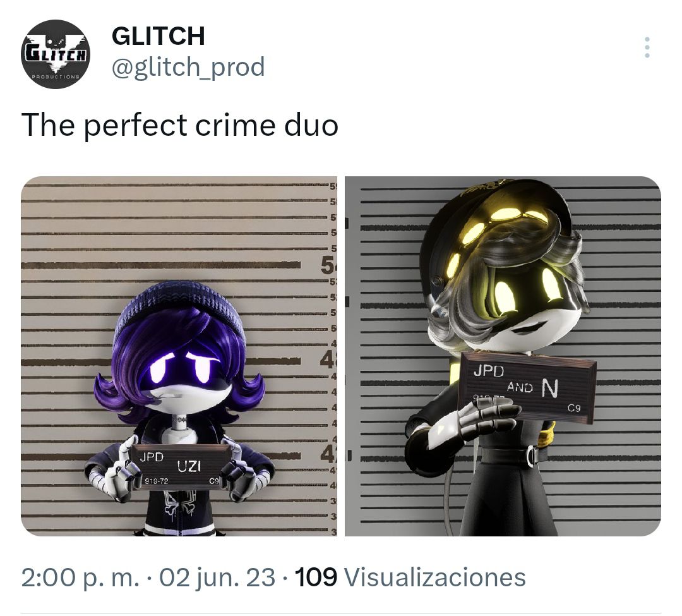Visit the @glitch_prod handle link
Image resolution: width=682 pixels, height=616 pixels.
pyautogui.click(x=188, y=68)
